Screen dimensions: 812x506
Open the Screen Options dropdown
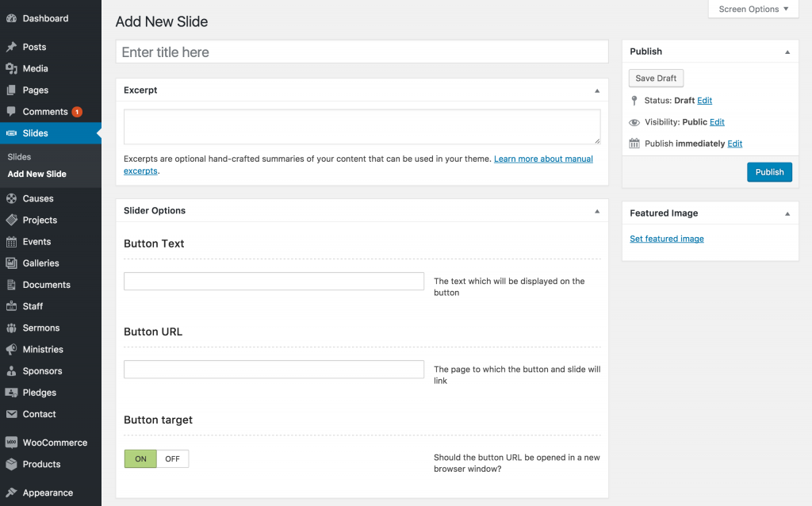[752, 9]
